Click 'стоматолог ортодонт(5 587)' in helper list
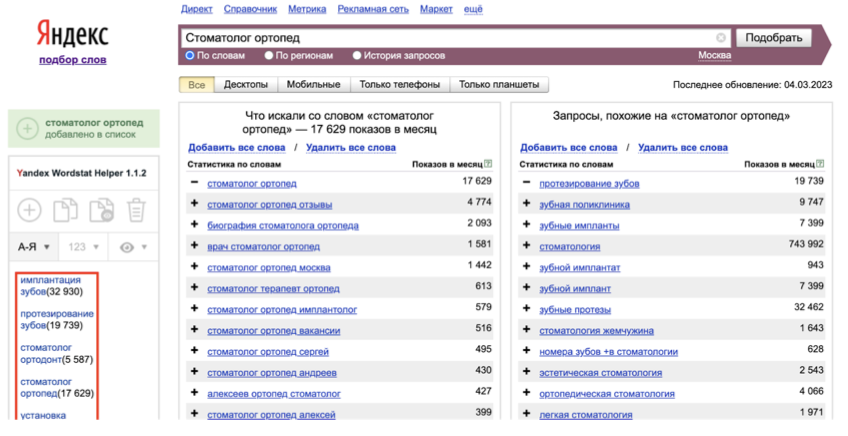Screen dimensions: 848x436 57,354
